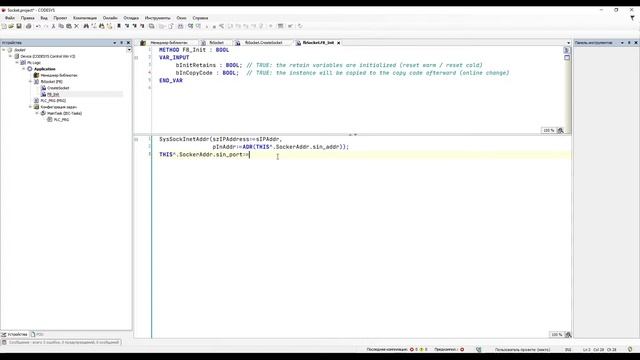Open the Инструменты menu

pos(158,18)
